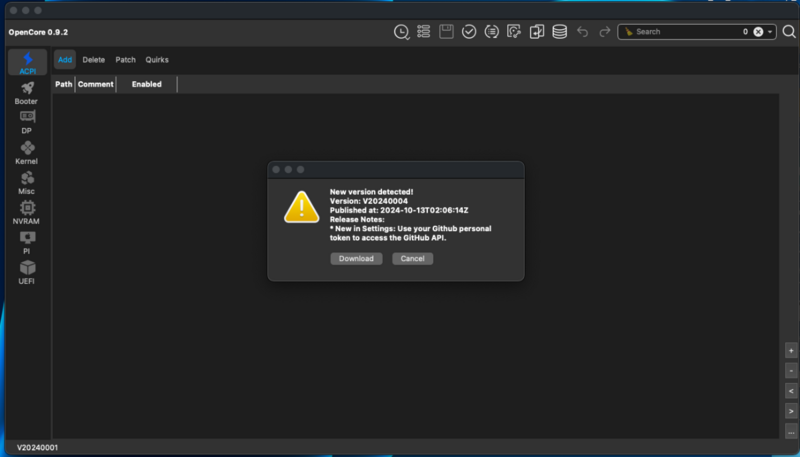This screenshot has height=457, width=800.
Task: Click the redo arrow icon
Action: (x=605, y=32)
